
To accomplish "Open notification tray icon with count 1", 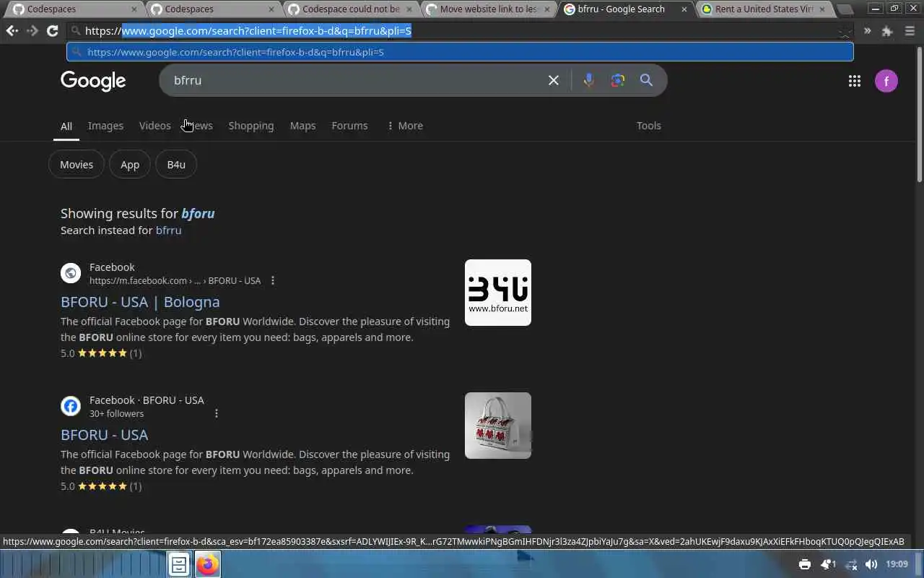I will click(x=828, y=564).
